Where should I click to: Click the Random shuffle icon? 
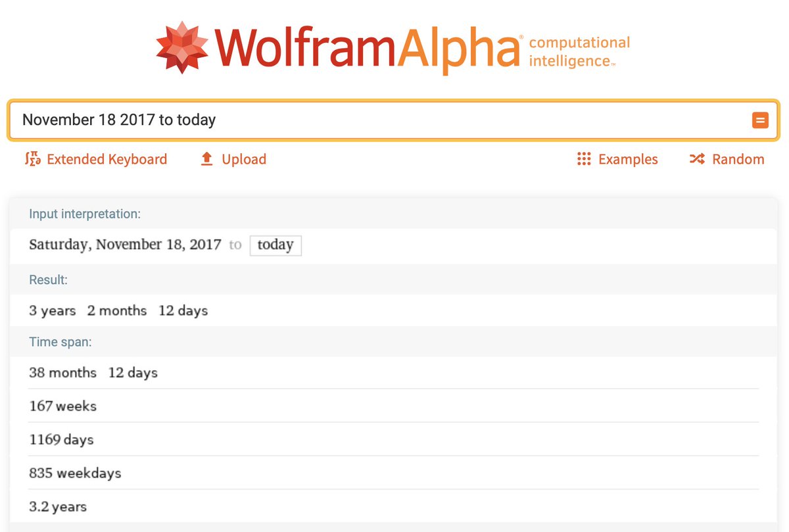click(697, 159)
